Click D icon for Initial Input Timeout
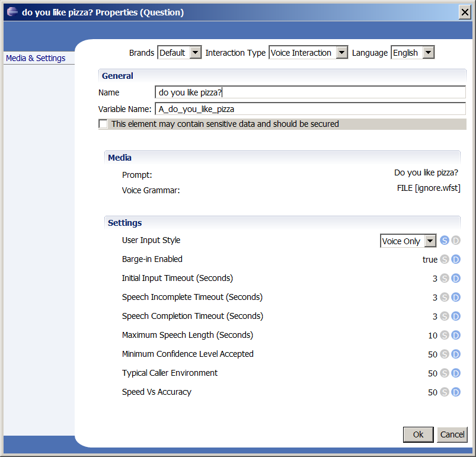This screenshot has height=457, width=476. click(x=456, y=278)
